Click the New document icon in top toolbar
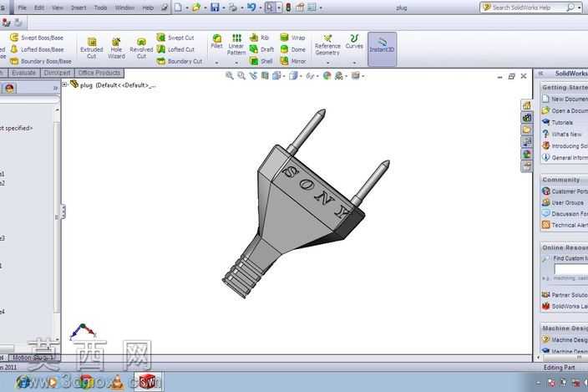Viewport: 588px width, 392px height. tap(178, 8)
